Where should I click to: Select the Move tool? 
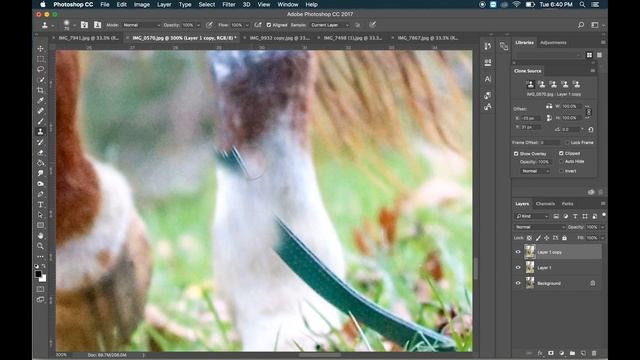(40, 49)
